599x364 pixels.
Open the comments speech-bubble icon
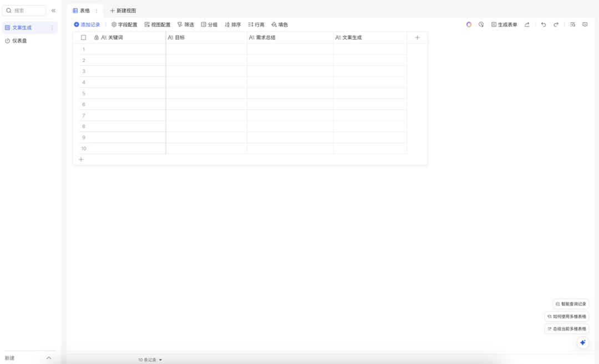tap(585, 24)
